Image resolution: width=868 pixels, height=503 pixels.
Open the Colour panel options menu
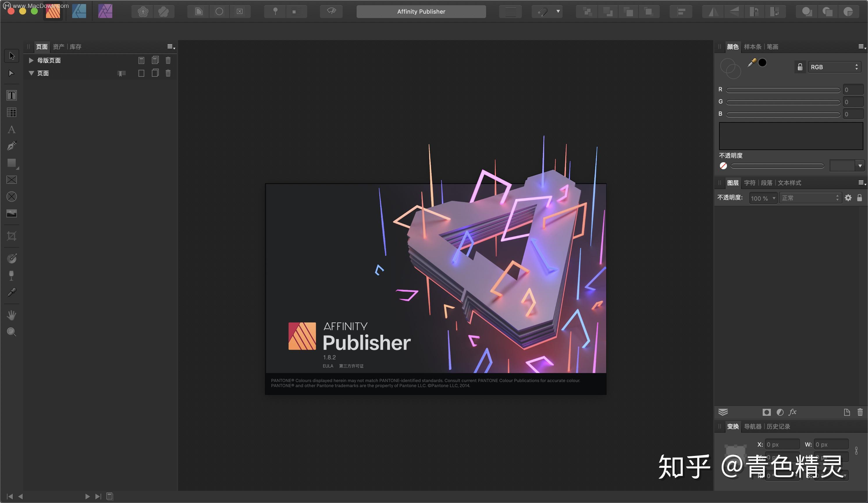click(x=862, y=47)
